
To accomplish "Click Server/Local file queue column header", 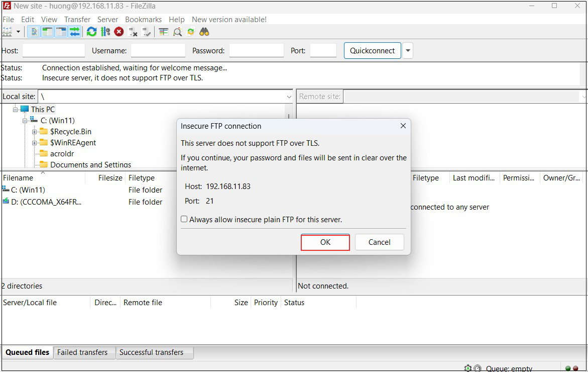I will click(46, 303).
